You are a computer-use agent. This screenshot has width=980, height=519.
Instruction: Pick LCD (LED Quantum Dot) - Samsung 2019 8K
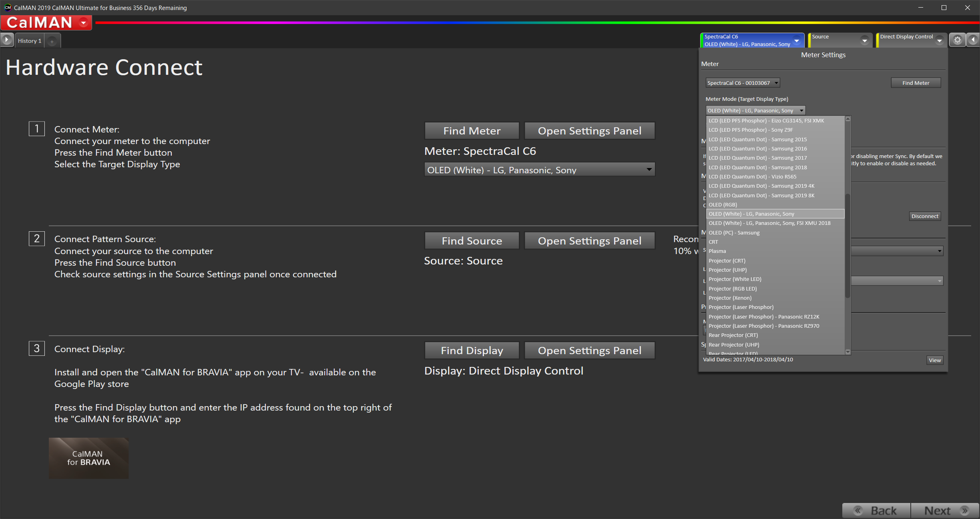point(775,195)
